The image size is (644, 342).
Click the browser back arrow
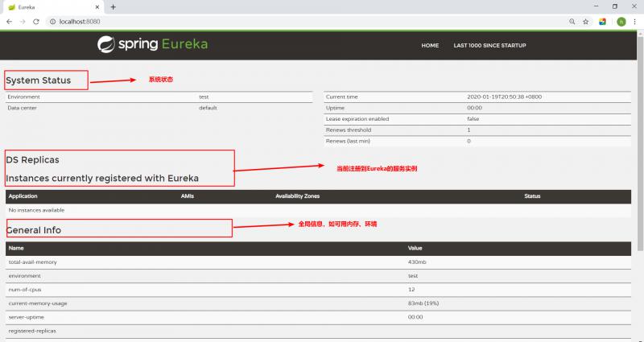pos(9,22)
